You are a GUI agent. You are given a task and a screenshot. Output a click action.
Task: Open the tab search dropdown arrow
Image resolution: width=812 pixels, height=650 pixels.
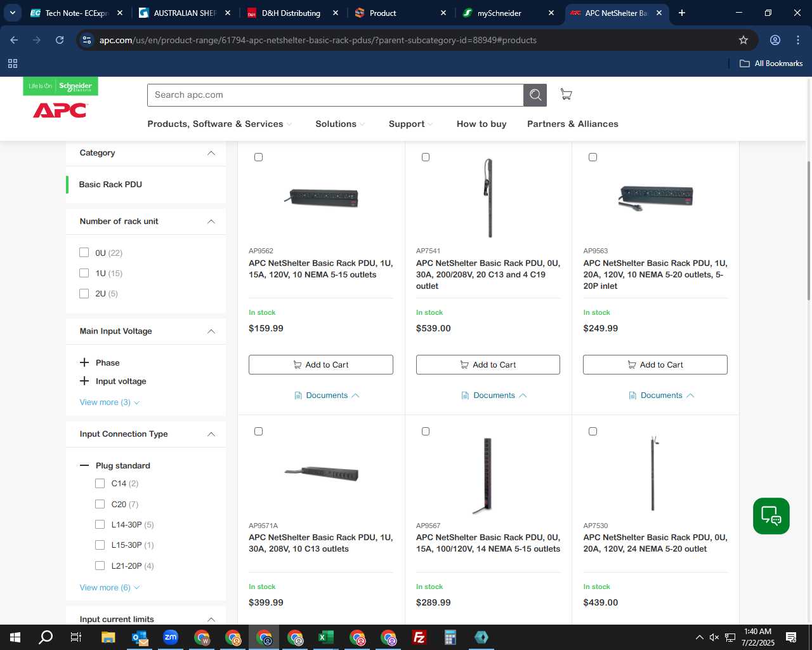[x=12, y=13]
